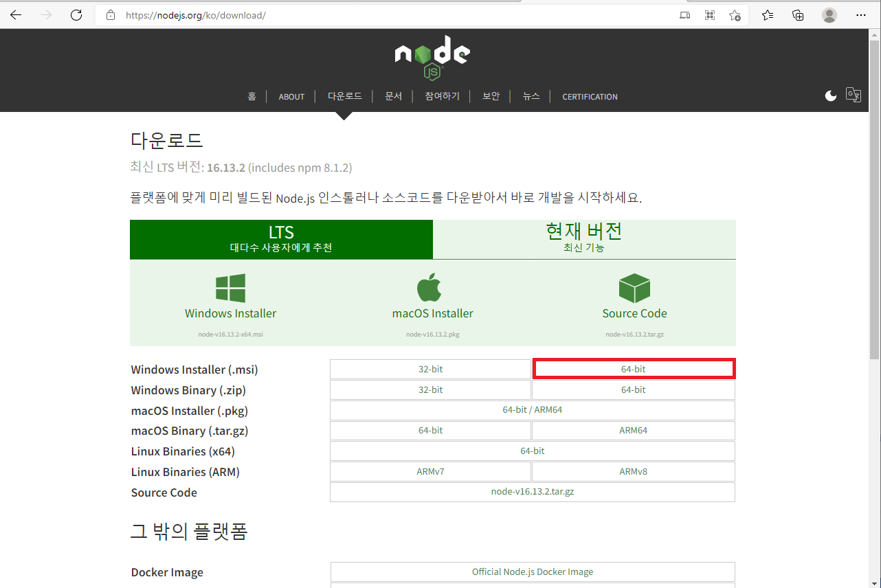Open the QR code icon in the address bar
The height and width of the screenshot is (588, 881).
coord(710,15)
